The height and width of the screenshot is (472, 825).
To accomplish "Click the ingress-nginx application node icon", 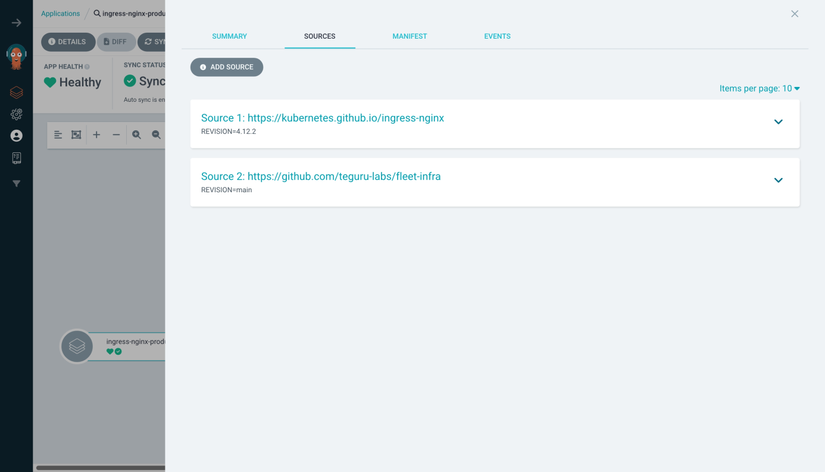I will pyautogui.click(x=77, y=346).
